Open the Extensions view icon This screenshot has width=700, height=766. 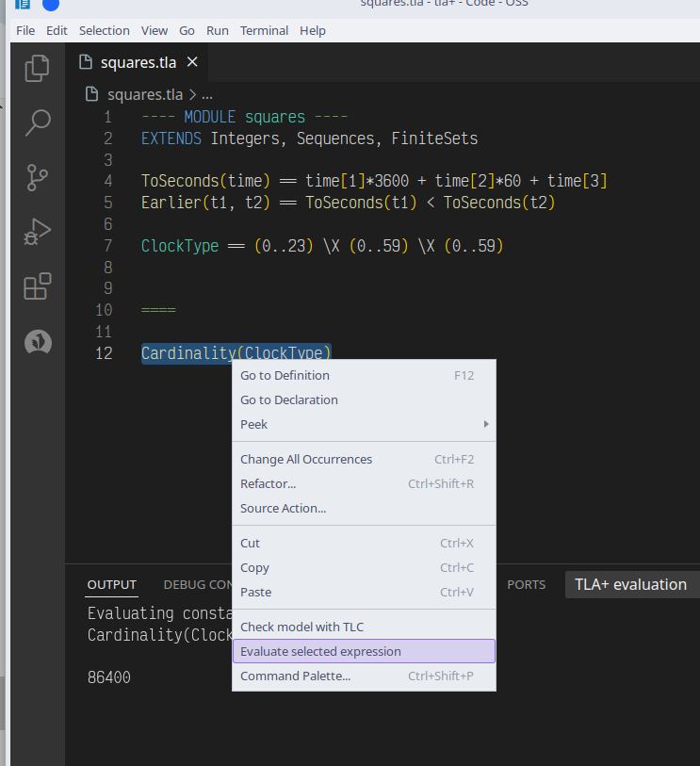(x=38, y=286)
